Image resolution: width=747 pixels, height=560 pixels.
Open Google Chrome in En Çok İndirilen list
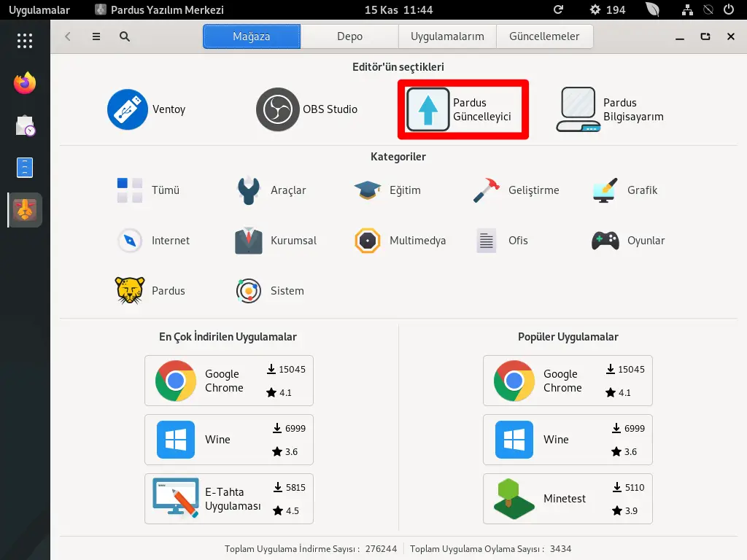pos(228,381)
